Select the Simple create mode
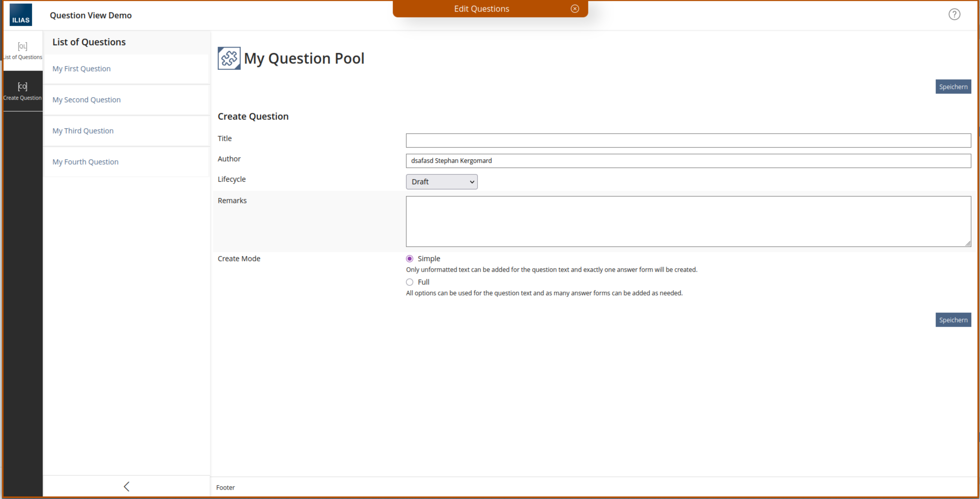The width and height of the screenshot is (980, 499). [409, 259]
